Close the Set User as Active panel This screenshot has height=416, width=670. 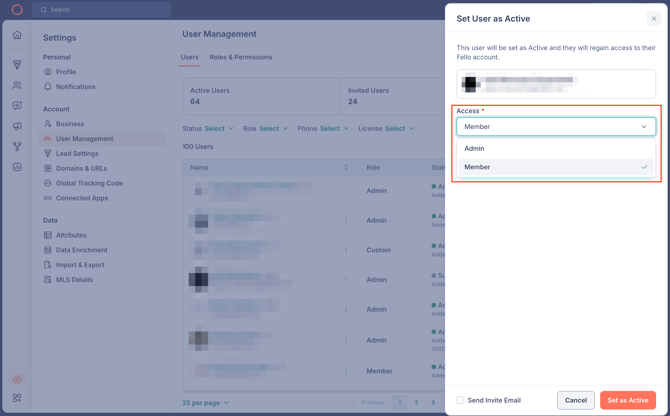pos(654,18)
